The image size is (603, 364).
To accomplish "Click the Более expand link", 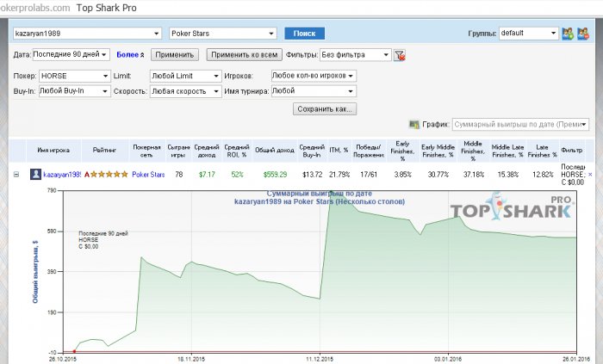I will pos(130,55).
